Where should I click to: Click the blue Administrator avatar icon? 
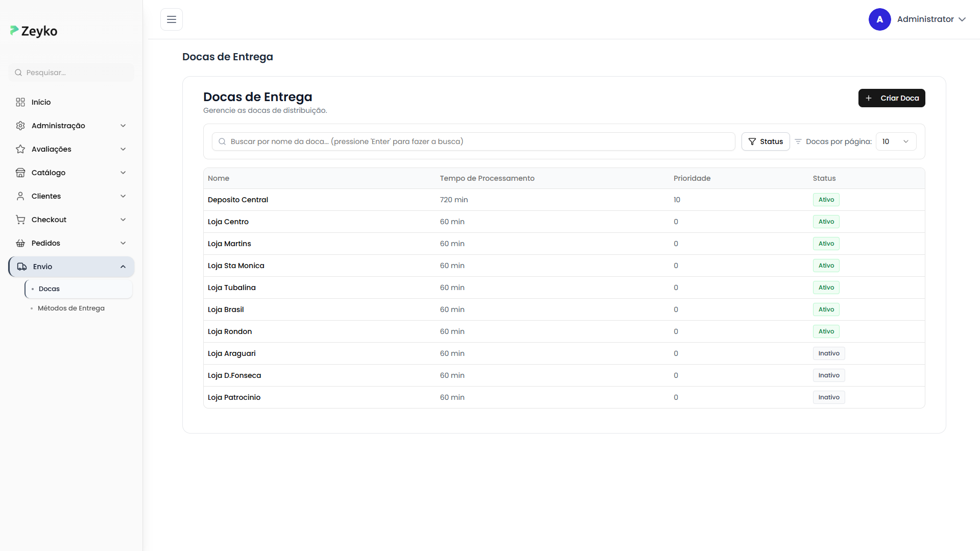[x=879, y=19]
